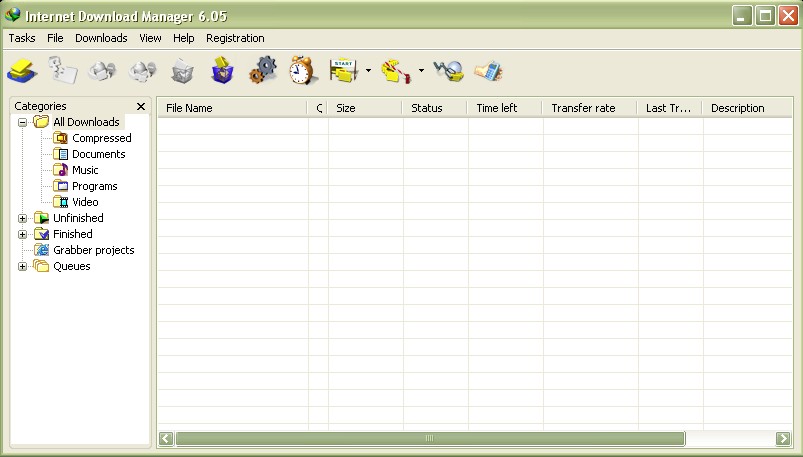This screenshot has width=803, height=457.
Task: Sort by the Size column
Action: (x=365, y=108)
